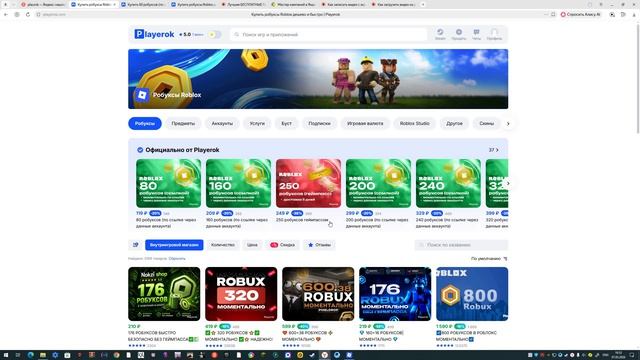The width and height of the screenshot is (640, 360).
Task: Toggle the Скидка filter chip
Action: (x=282, y=245)
